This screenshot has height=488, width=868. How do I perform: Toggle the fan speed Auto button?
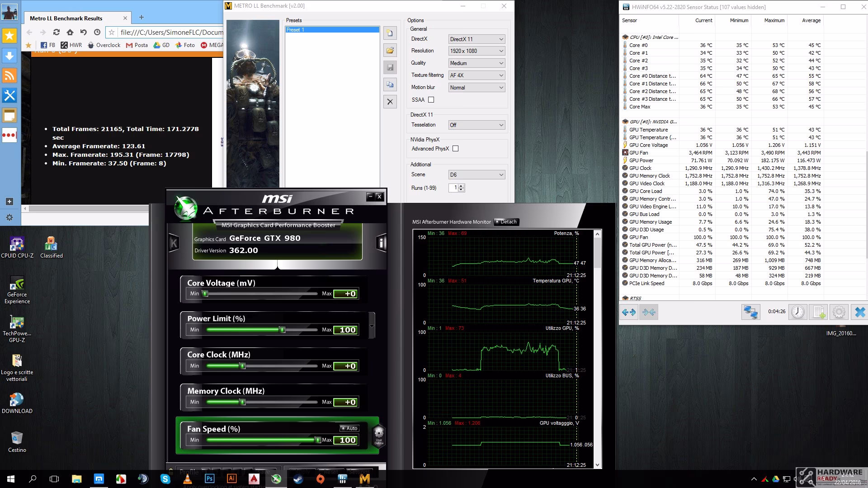pos(349,428)
